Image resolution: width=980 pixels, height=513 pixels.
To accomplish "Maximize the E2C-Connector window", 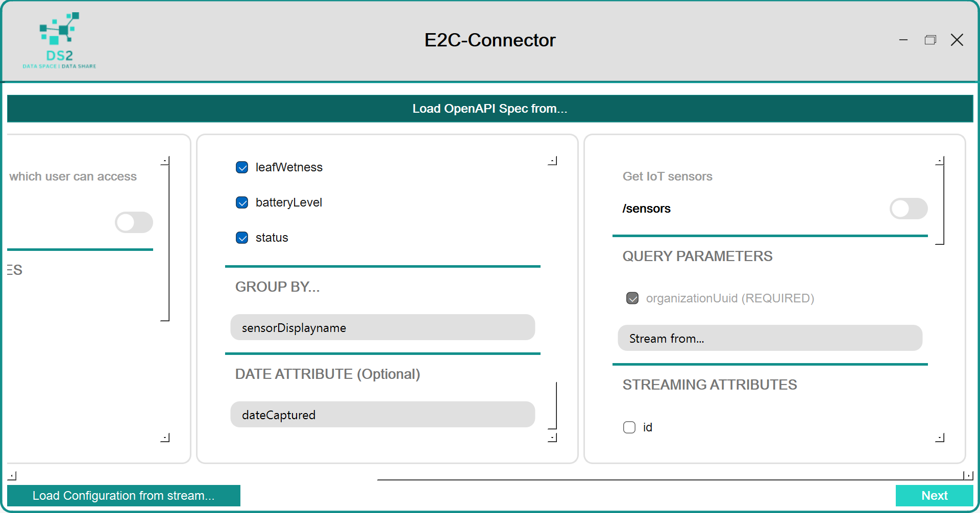I will point(930,40).
